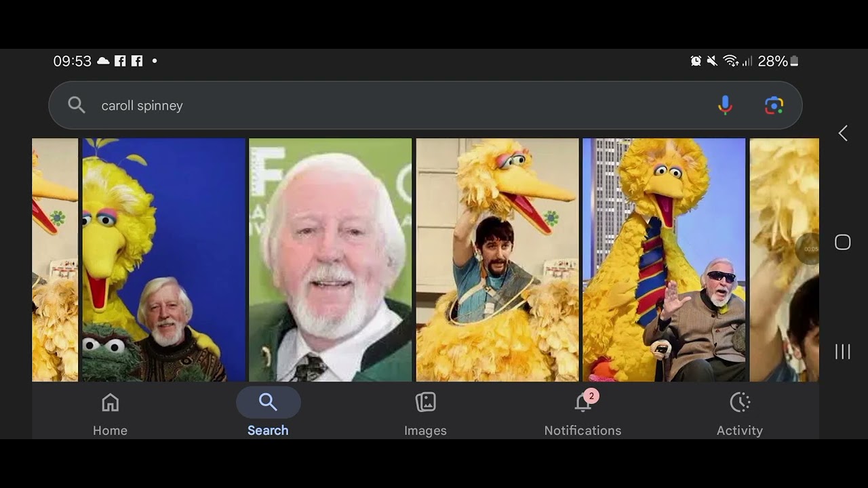Open the Images tab
868x488 pixels.
(425, 413)
